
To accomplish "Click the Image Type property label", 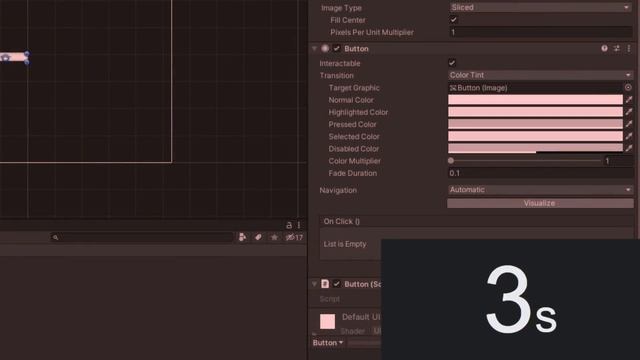I will pos(342,8).
